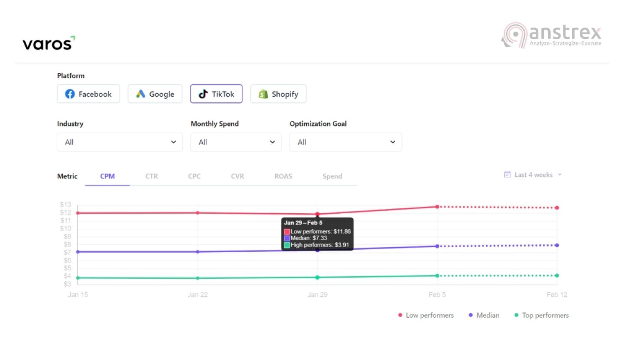Click the green tooltip swatch for High performers
The height and width of the screenshot is (364, 624).
(x=287, y=245)
